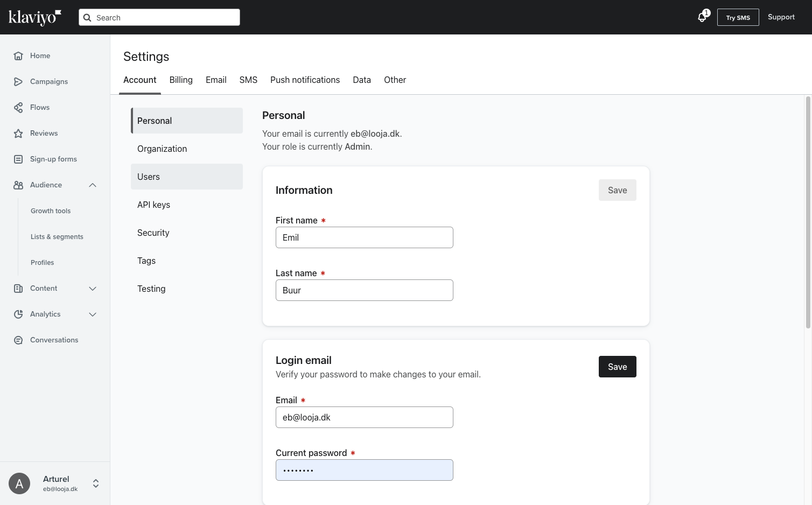Open the account switcher arrows
The width and height of the screenshot is (812, 505).
tap(96, 483)
